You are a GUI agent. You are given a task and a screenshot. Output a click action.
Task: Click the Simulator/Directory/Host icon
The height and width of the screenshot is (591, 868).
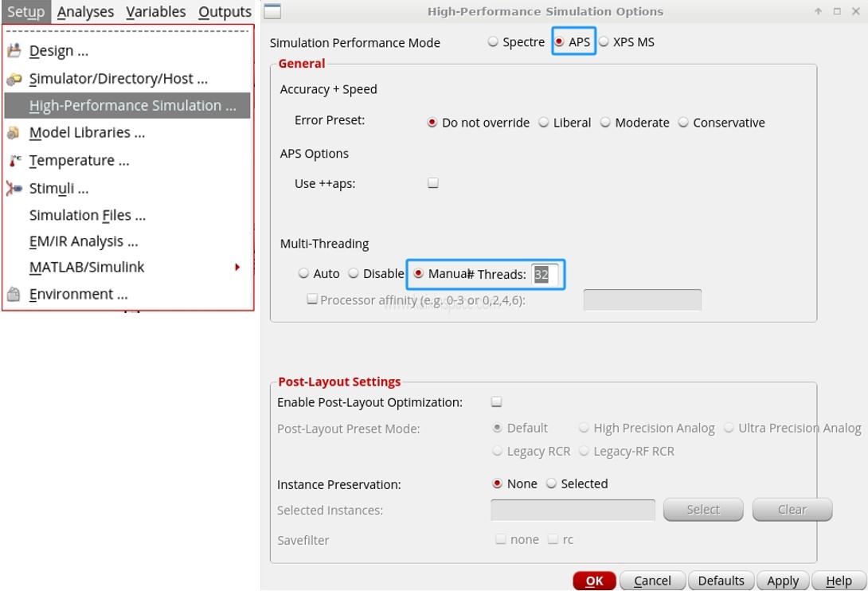pos(14,79)
